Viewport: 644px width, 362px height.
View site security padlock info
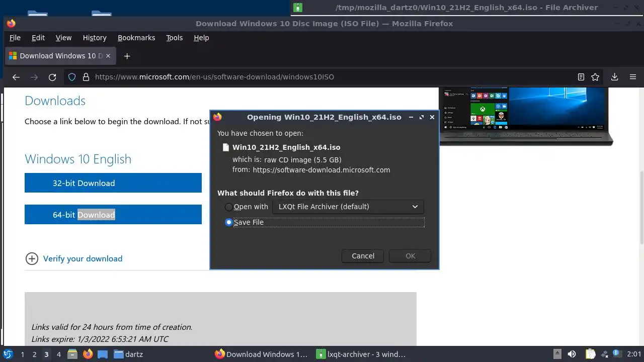pos(86,77)
